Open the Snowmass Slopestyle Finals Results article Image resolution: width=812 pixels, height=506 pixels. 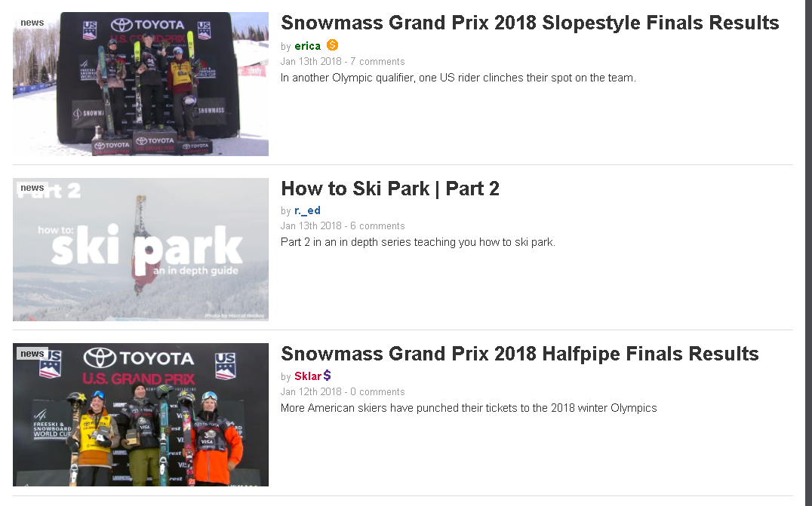click(530, 23)
